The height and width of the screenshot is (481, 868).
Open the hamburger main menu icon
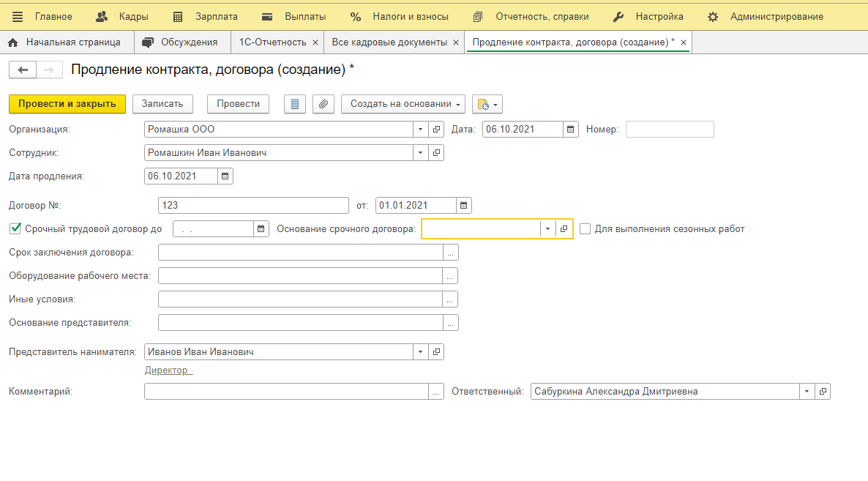point(18,16)
